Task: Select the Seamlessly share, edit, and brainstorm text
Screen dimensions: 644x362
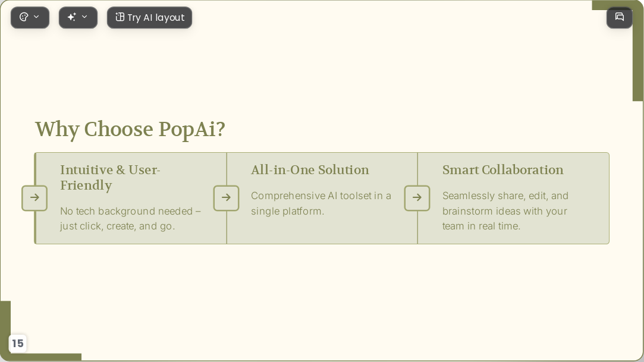Action: tap(505, 211)
